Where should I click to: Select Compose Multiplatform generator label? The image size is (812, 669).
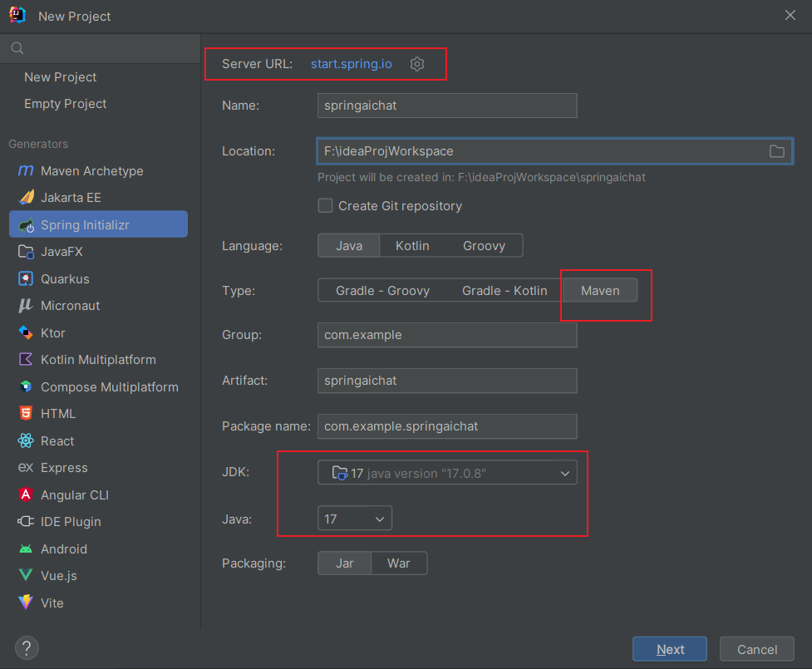(x=110, y=386)
